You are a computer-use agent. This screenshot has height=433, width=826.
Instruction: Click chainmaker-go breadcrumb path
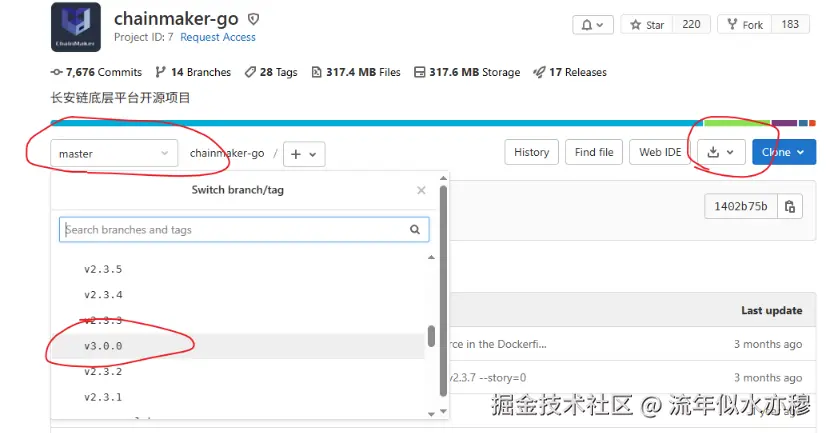click(x=227, y=153)
